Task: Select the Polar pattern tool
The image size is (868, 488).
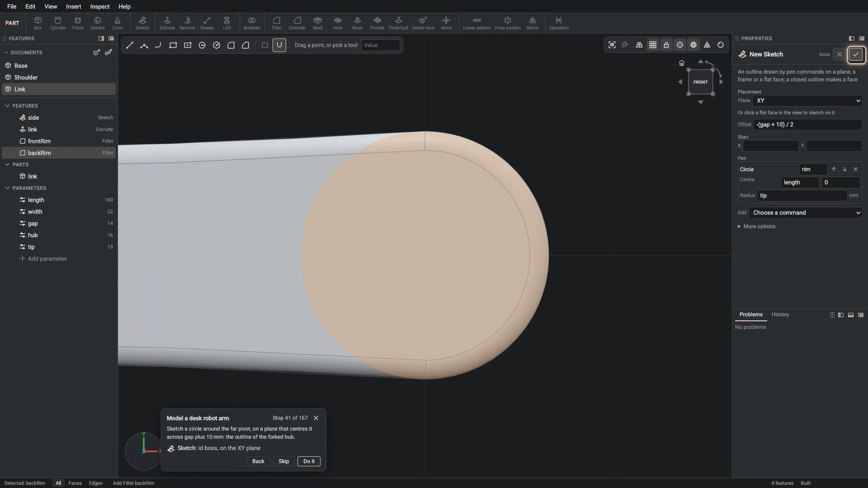Action: [507, 23]
